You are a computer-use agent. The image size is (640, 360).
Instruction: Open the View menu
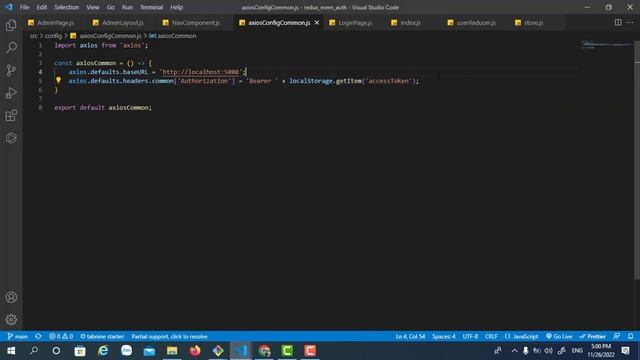pyautogui.click(x=93, y=7)
